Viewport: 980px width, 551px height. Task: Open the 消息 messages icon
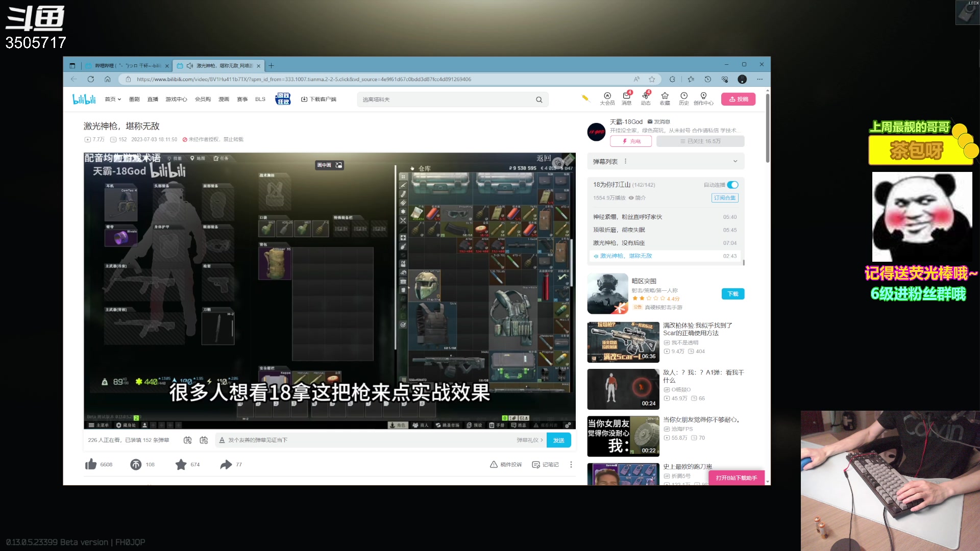coord(626,99)
